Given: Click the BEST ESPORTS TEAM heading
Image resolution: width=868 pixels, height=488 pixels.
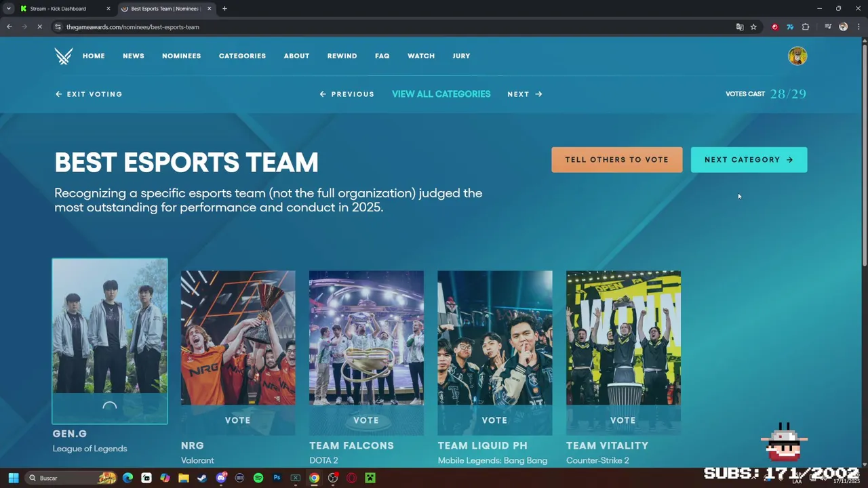Looking at the screenshot, I should [x=186, y=163].
